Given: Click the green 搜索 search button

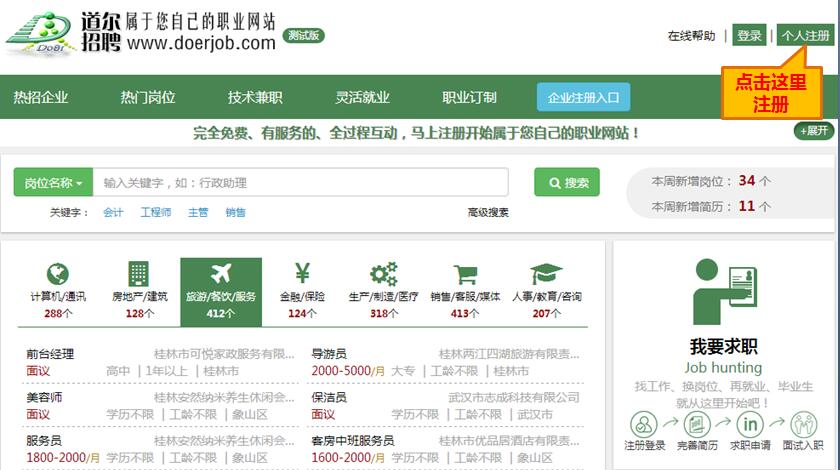Looking at the screenshot, I should (x=566, y=183).
